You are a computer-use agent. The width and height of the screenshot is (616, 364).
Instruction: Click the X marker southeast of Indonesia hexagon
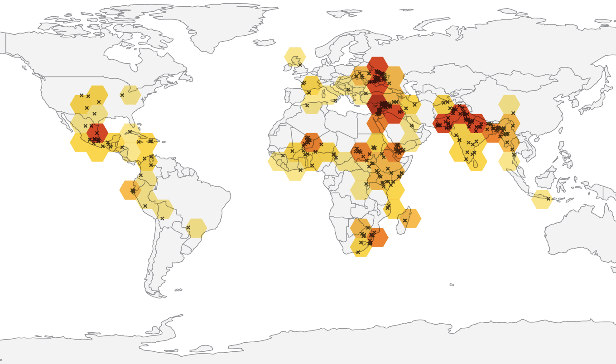549,198
